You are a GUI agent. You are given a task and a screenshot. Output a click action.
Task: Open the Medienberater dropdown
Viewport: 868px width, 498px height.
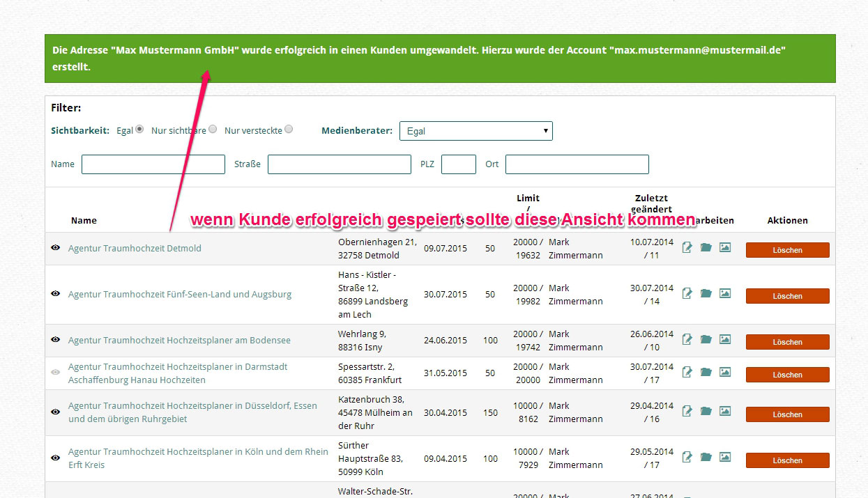coord(475,131)
